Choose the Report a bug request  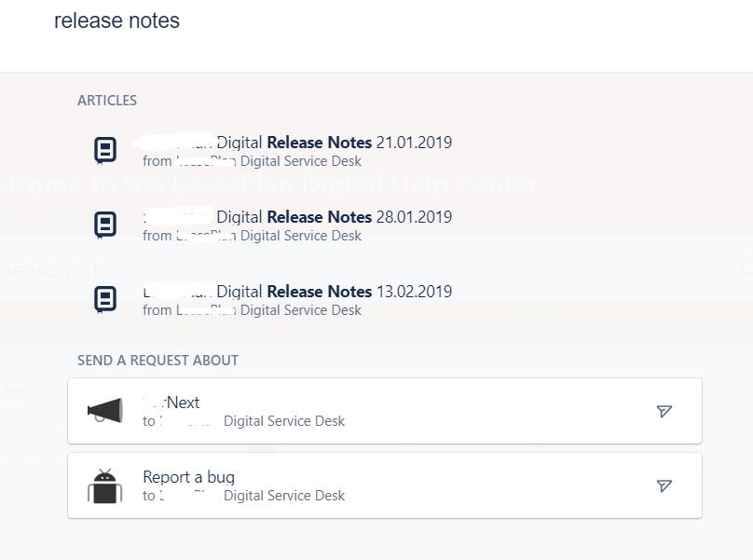pyautogui.click(x=385, y=485)
